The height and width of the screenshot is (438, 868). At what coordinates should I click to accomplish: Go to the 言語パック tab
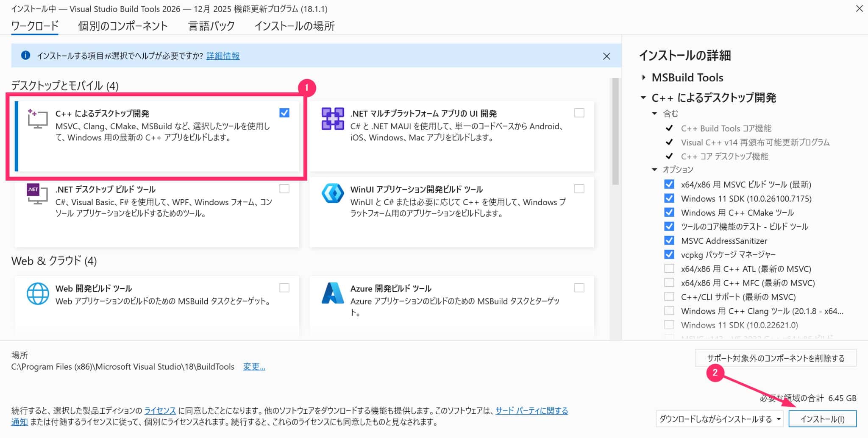[x=211, y=26]
